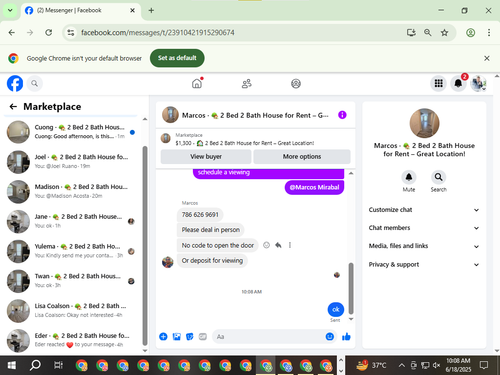Open conversation info purple icon
The width and height of the screenshot is (500, 375).
coord(342,115)
